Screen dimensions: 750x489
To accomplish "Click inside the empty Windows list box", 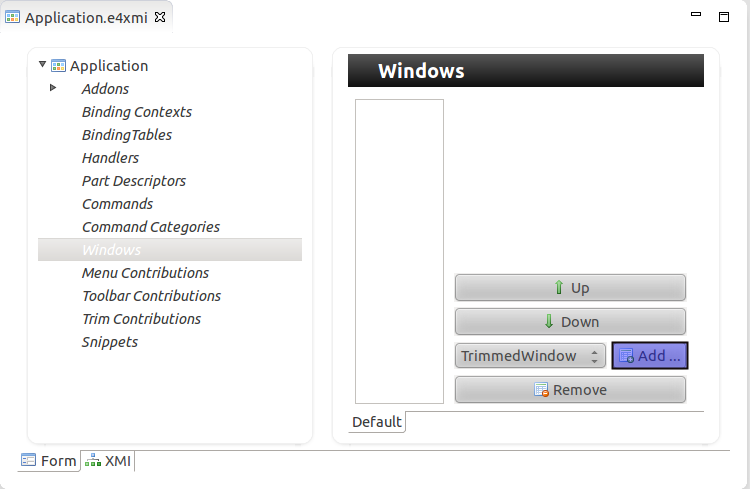I will (x=399, y=250).
